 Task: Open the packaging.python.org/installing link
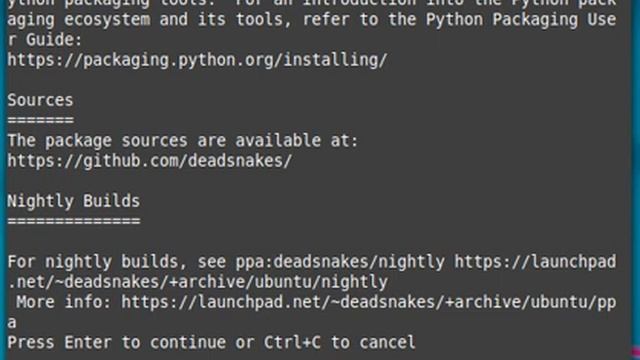click(x=197, y=60)
